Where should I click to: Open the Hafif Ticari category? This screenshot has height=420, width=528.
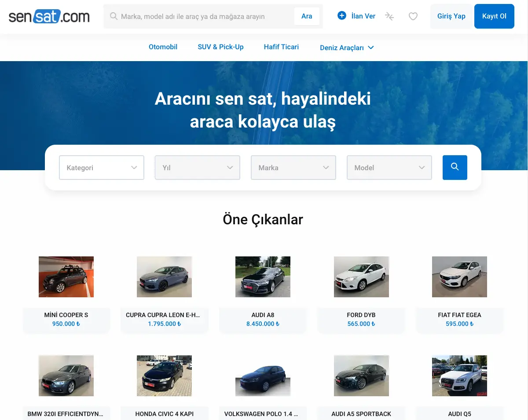pyautogui.click(x=281, y=47)
